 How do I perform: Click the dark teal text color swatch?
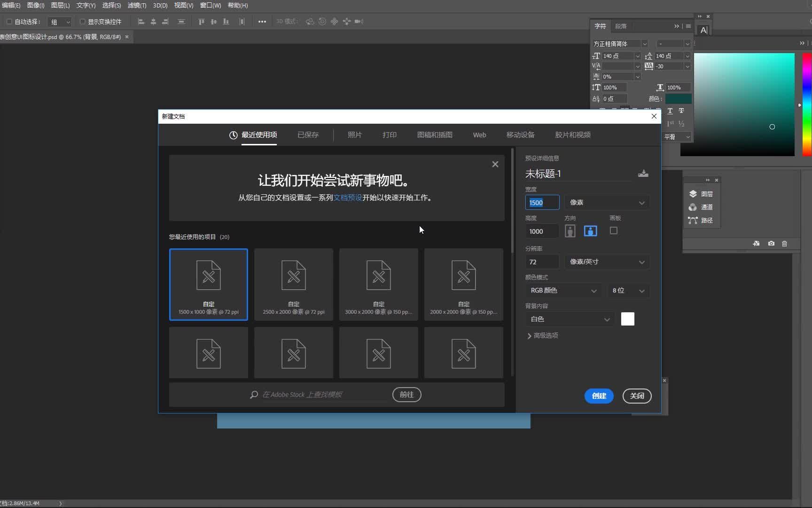click(x=678, y=99)
